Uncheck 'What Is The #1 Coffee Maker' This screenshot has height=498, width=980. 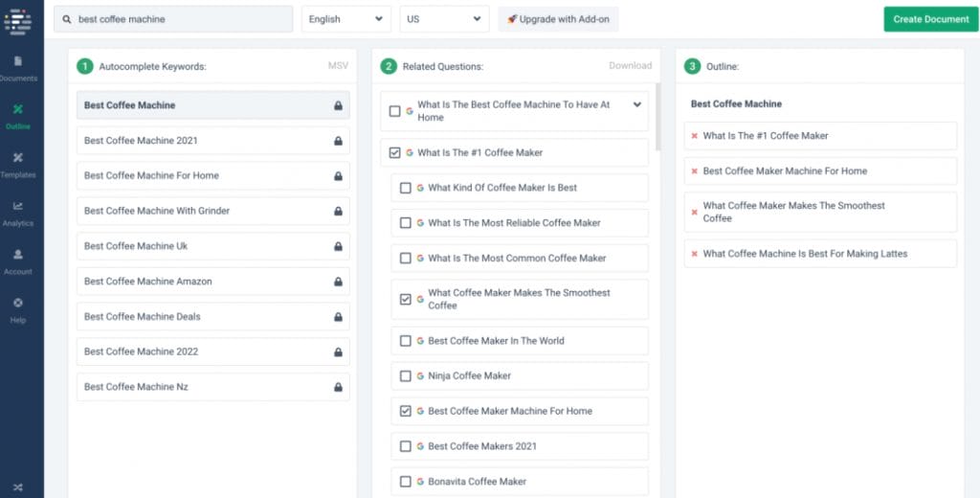pos(395,152)
